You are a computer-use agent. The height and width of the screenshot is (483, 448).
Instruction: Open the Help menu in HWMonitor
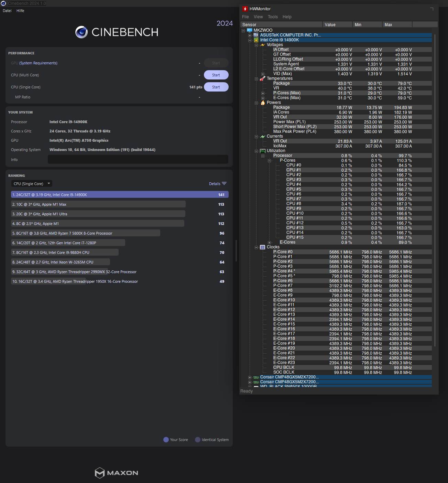(287, 17)
